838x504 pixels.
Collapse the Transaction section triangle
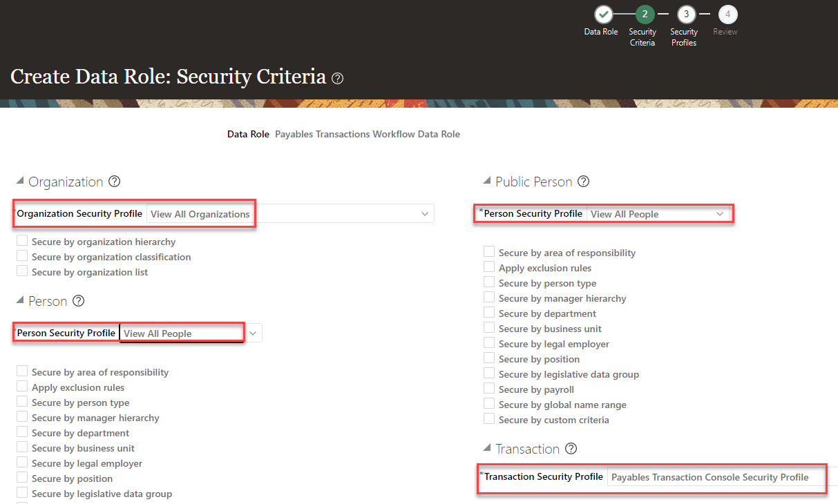[486, 449]
